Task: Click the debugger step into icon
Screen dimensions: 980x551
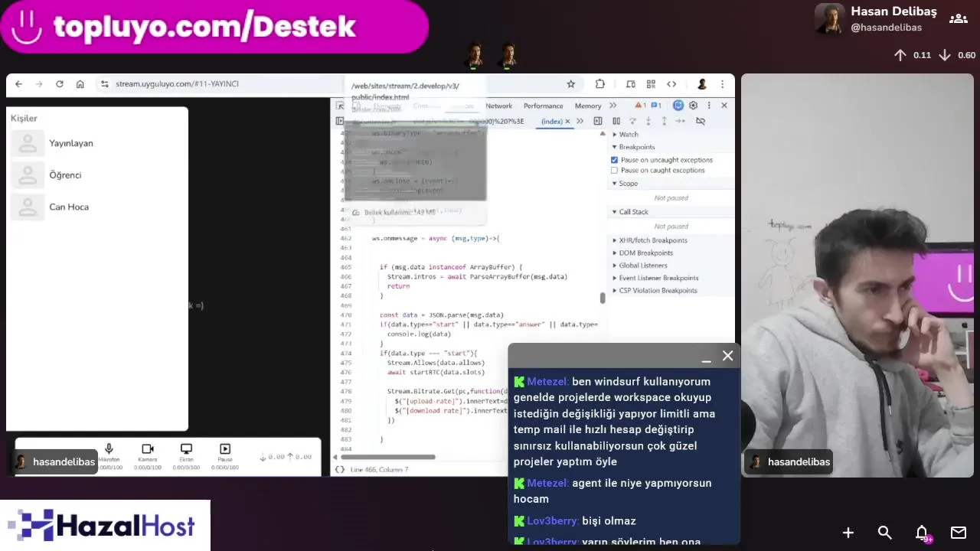Action: tap(648, 121)
